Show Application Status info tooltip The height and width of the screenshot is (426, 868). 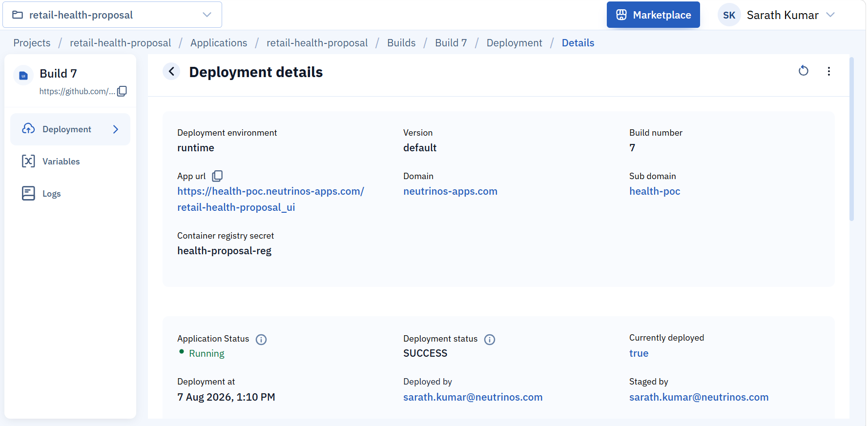pos(261,340)
